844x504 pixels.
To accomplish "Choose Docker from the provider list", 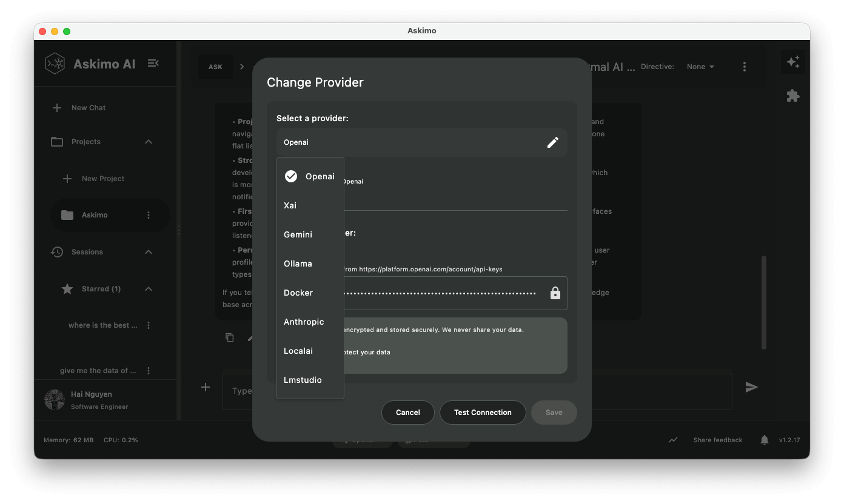I will pos(310,293).
